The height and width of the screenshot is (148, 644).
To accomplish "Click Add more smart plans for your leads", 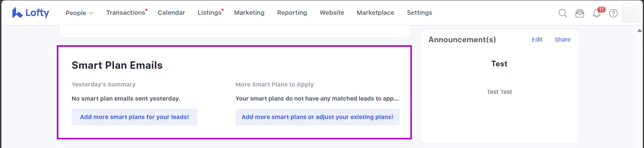I will [134, 117].
